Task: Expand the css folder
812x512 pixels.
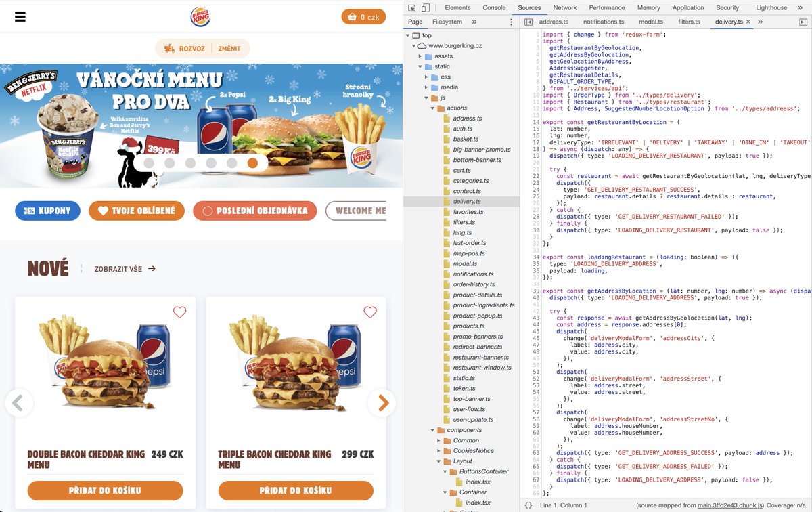Action: pos(426,77)
